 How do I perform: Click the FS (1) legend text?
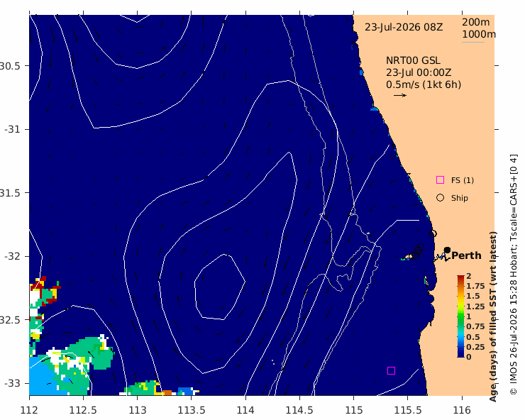463,180
